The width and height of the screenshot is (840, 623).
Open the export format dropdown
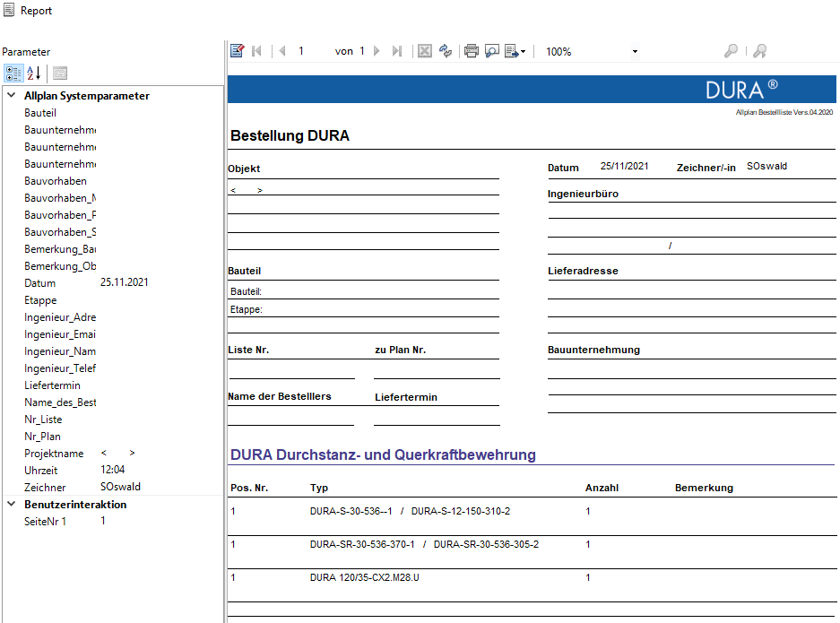tap(515, 51)
